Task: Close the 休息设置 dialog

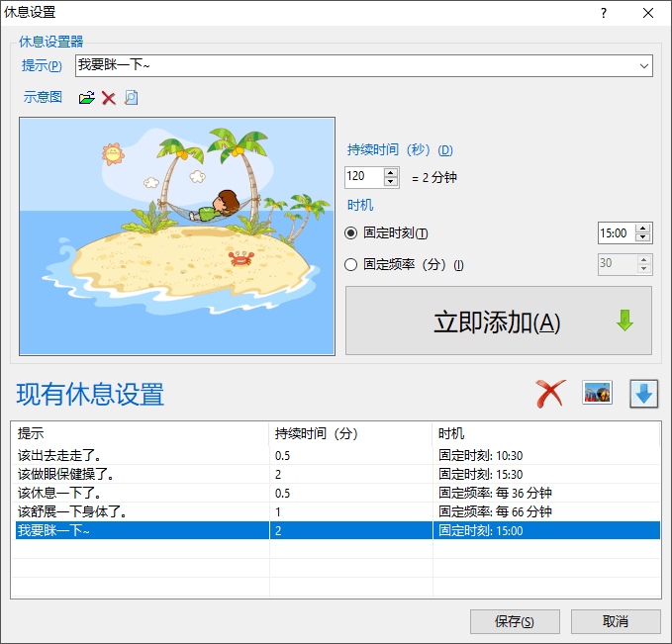Action: point(648,13)
